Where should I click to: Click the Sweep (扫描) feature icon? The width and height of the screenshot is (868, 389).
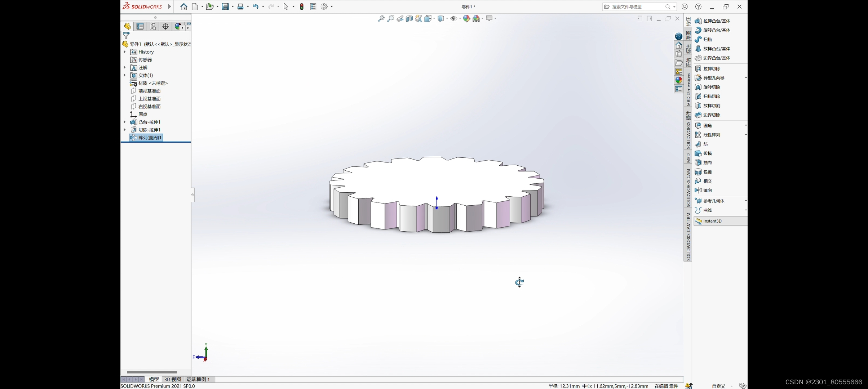(x=698, y=40)
